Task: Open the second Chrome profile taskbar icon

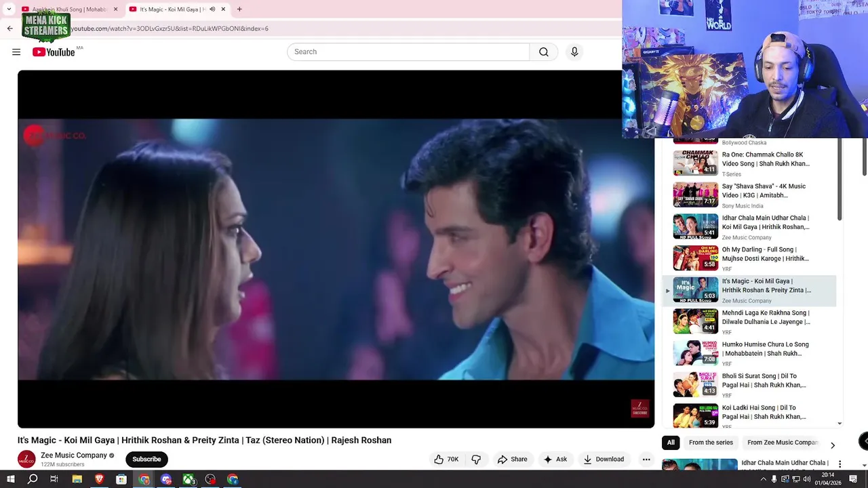Action: coord(233,479)
